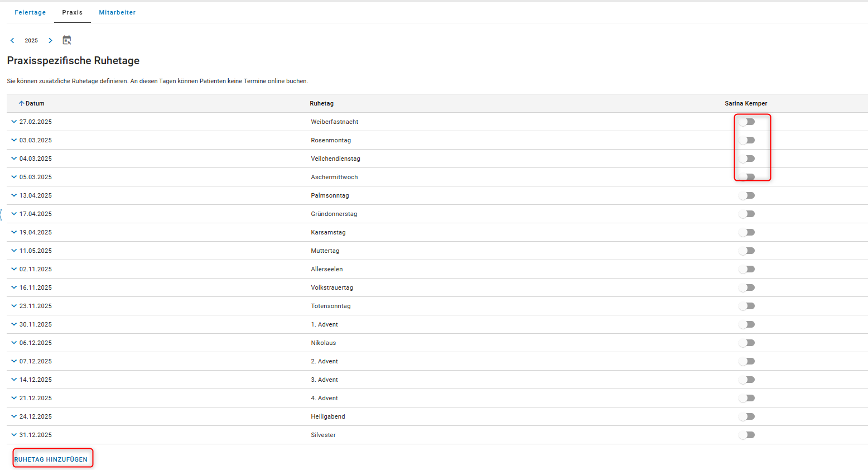
Task: Expand the 31.12.2025 row chevron
Action: [14, 435]
